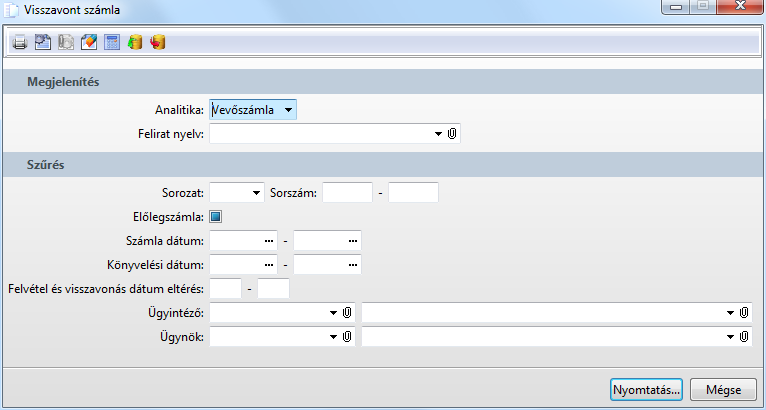This screenshot has height=410, width=766.
Task: Open date picker for Könyvelési dátum end
Action: (353, 265)
